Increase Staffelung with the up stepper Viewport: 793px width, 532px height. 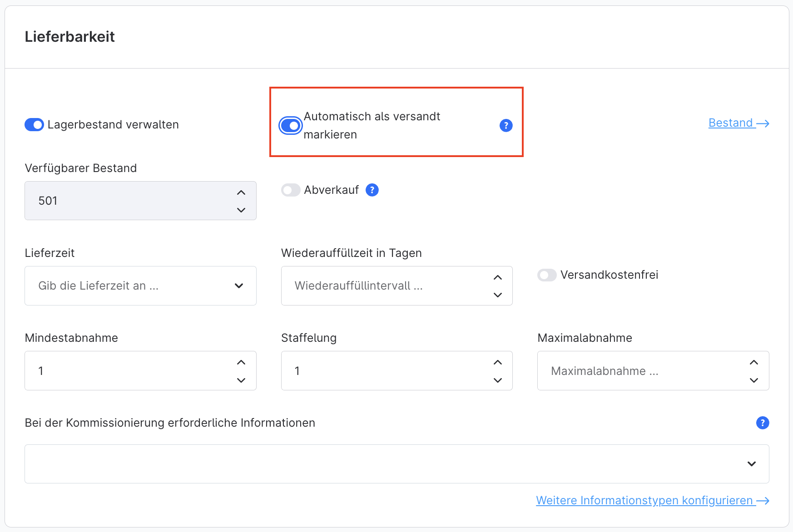click(498, 362)
